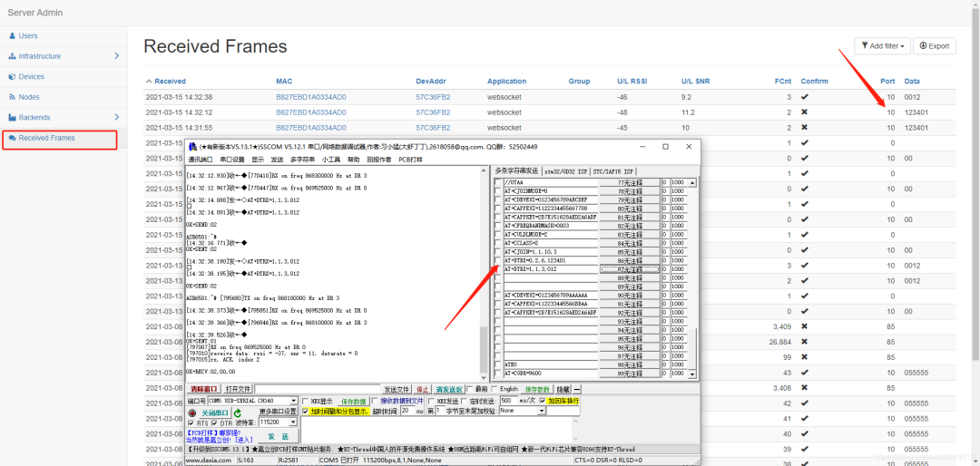Sort table by MAC column header
Screen dimensions: 980x466
(x=284, y=82)
